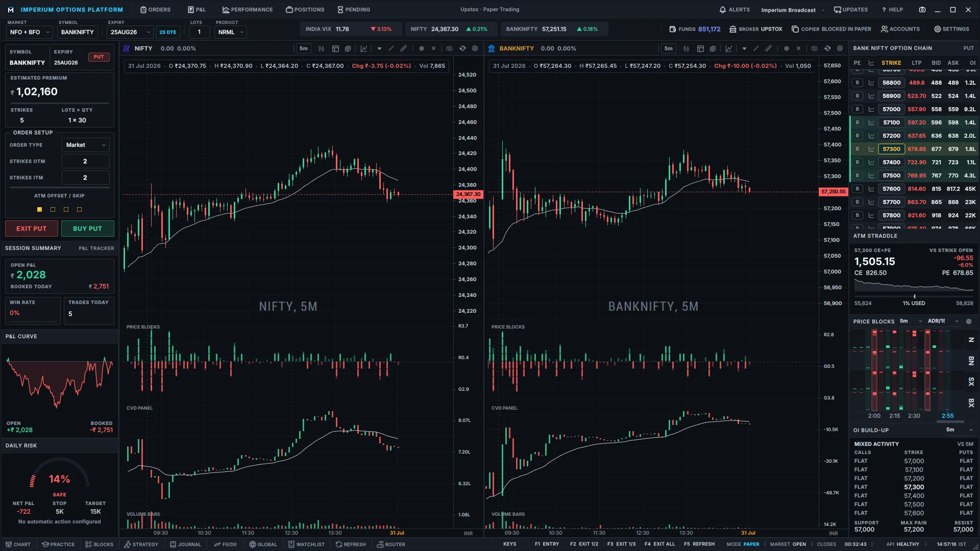Viewport: 980px width, 551px height.
Task: Open the P&L tab in top menu
Action: (x=197, y=10)
